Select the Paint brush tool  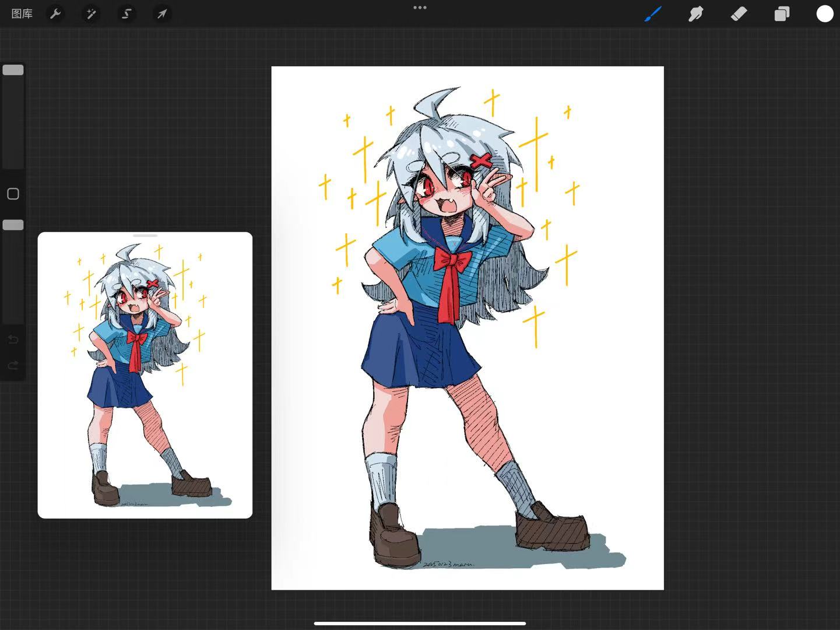653,13
